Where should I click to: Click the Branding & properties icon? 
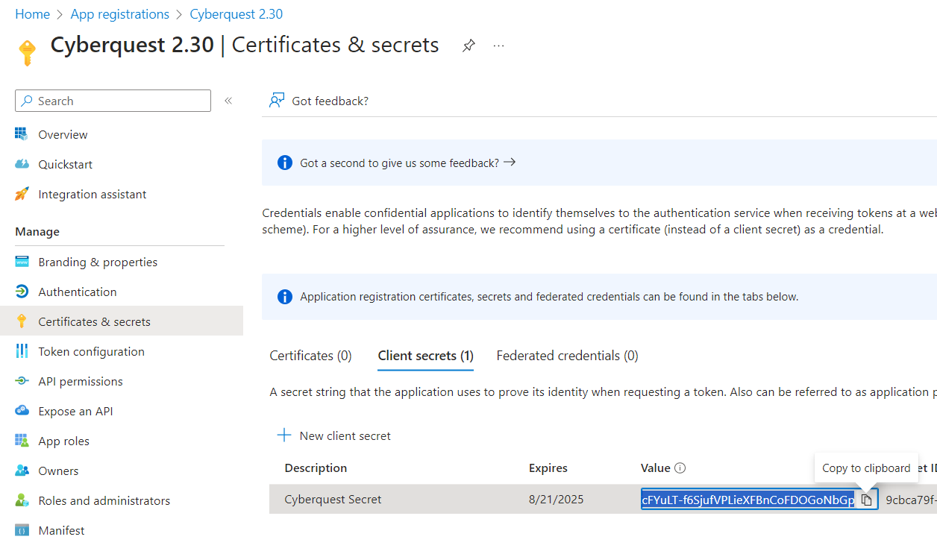22,262
